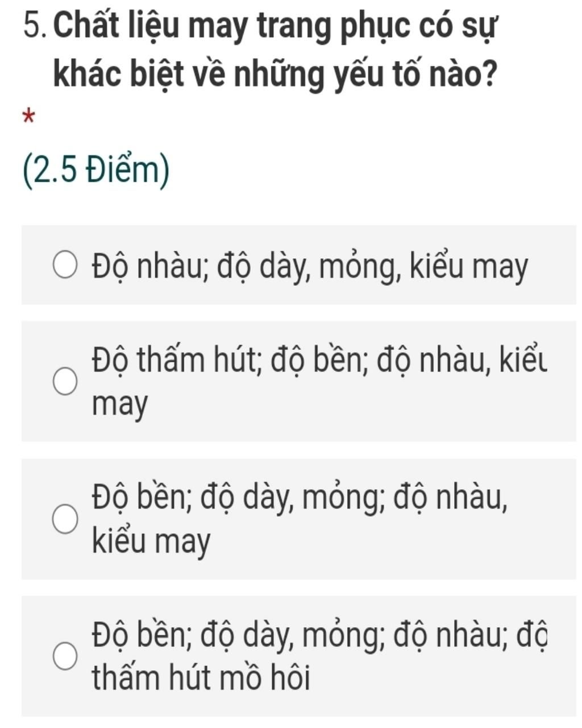This screenshot has height=728, width=582.
Task: Click gray card containing 'Độ thấm hút' option
Action: click(299, 381)
